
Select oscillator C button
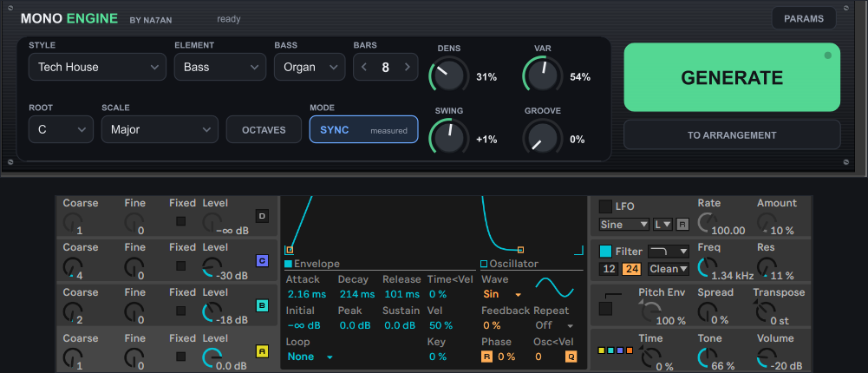262,260
